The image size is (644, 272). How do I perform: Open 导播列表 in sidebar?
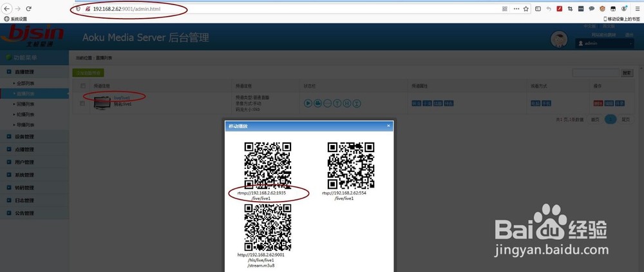coord(35,124)
